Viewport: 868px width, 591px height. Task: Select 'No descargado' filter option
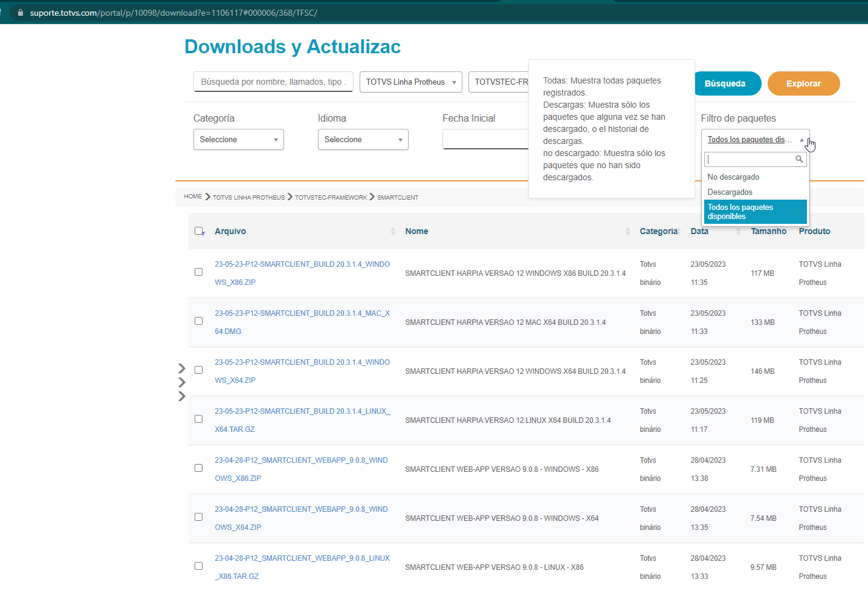(755, 177)
